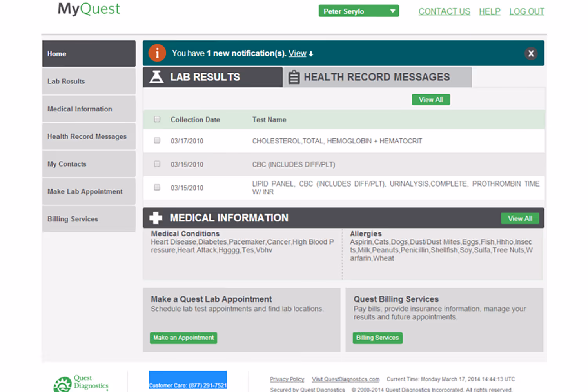This screenshot has width=588, height=392.
Task: Click the HELP link
Action: [490, 11]
